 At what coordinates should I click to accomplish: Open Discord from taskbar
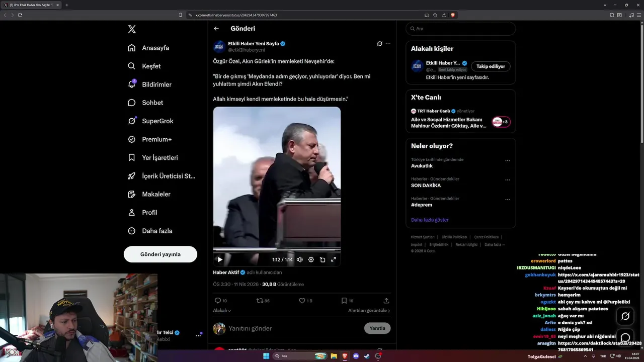pyautogui.click(x=356, y=356)
